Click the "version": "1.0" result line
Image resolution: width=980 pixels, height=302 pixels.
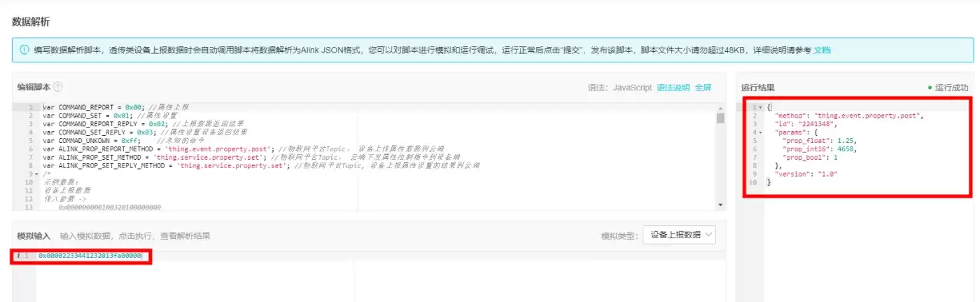point(806,174)
